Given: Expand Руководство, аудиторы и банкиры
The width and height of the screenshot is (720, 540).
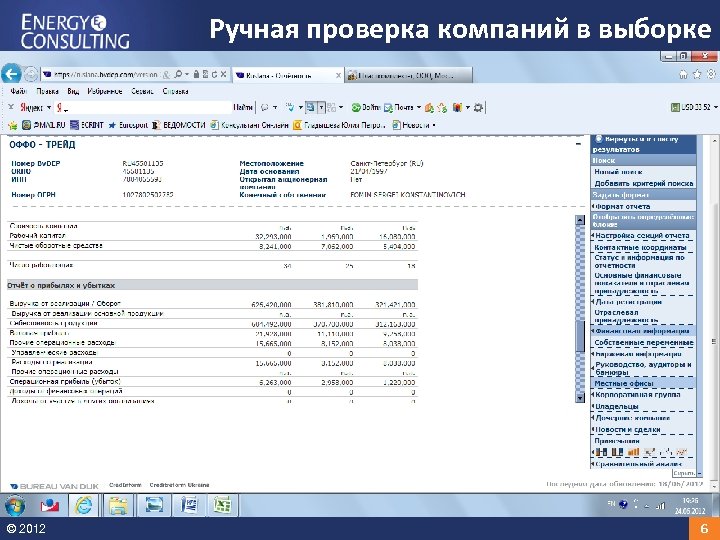Looking at the screenshot, I should pyautogui.click(x=643, y=368).
